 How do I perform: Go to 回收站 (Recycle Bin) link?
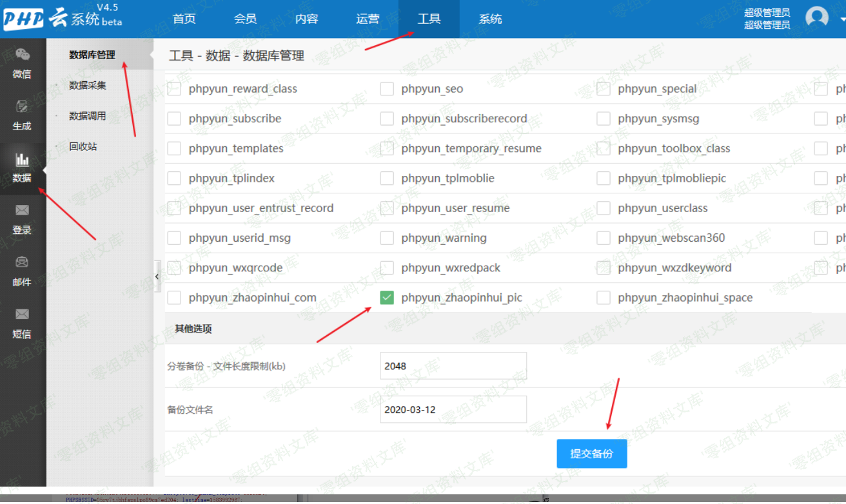point(83,146)
